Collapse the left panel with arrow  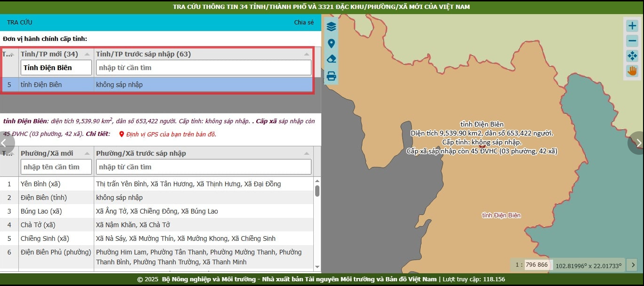coord(5,143)
